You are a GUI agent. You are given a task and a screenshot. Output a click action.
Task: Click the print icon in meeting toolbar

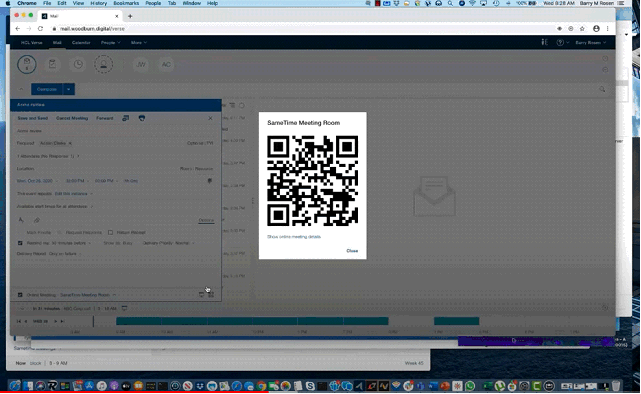tap(142, 118)
